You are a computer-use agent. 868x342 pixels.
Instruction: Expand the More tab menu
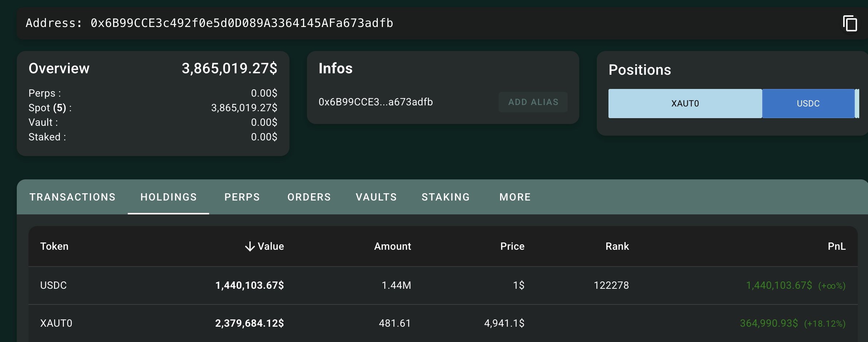[x=515, y=197]
